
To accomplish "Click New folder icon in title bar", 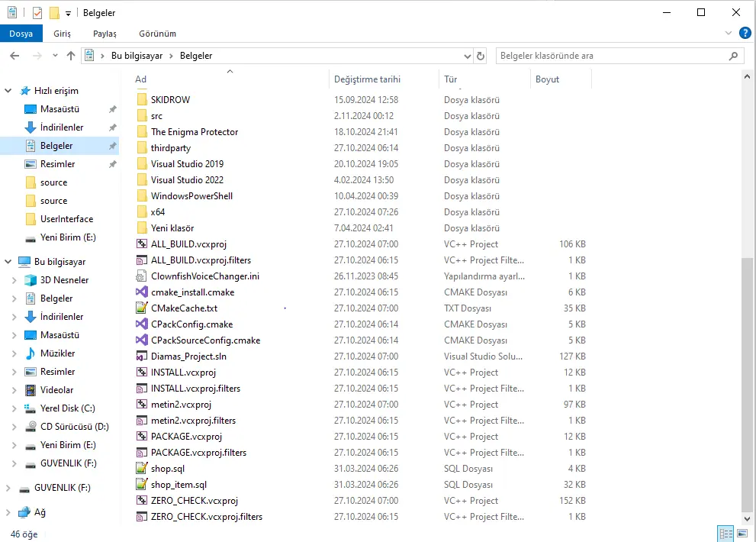I will [x=54, y=13].
